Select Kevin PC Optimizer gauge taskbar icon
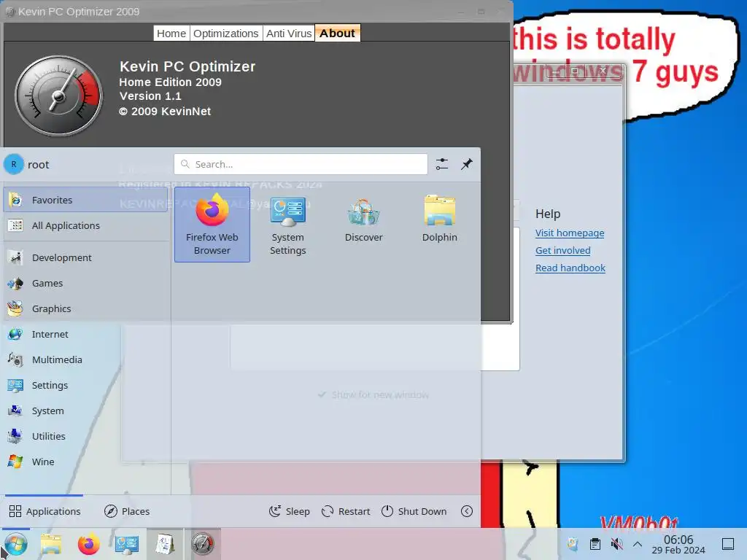Image resolution: width=747 pixels, height=560 pixels. pos(203,544)
